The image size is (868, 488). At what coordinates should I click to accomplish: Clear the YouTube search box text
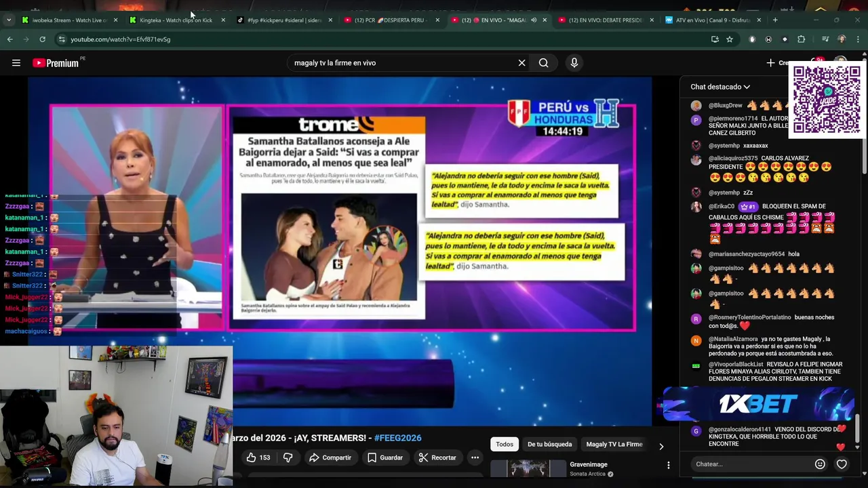[521, 63]
